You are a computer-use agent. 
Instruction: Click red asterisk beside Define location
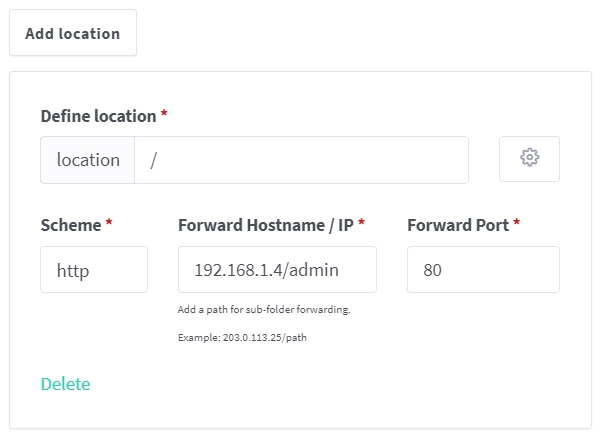pos(164,115)
